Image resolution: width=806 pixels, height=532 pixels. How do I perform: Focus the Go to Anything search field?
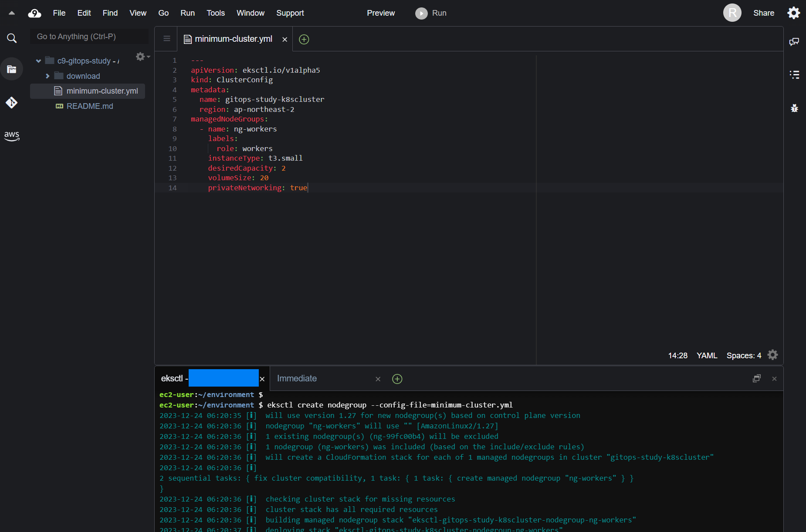point(89,37)
